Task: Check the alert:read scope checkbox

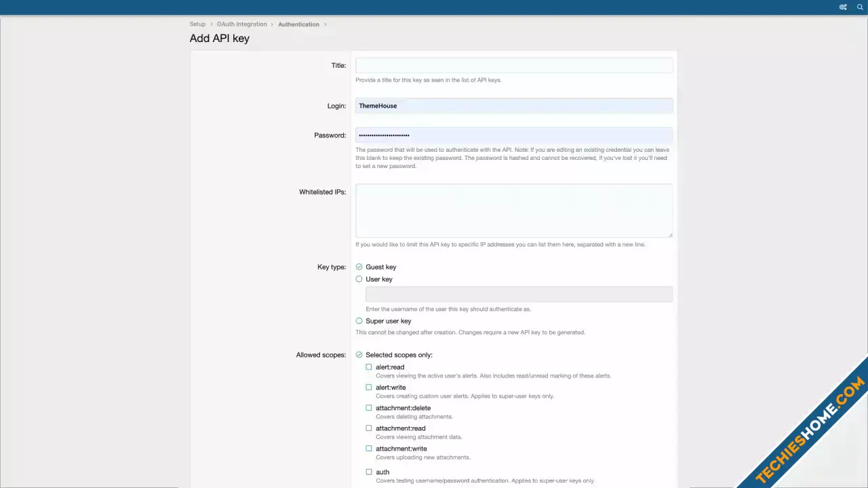Action: tap(369, 367)
